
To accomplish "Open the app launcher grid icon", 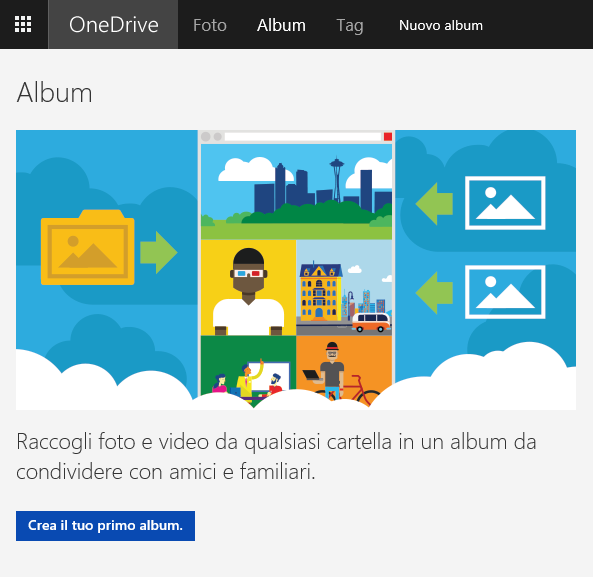I will click(x=23, y=24).
